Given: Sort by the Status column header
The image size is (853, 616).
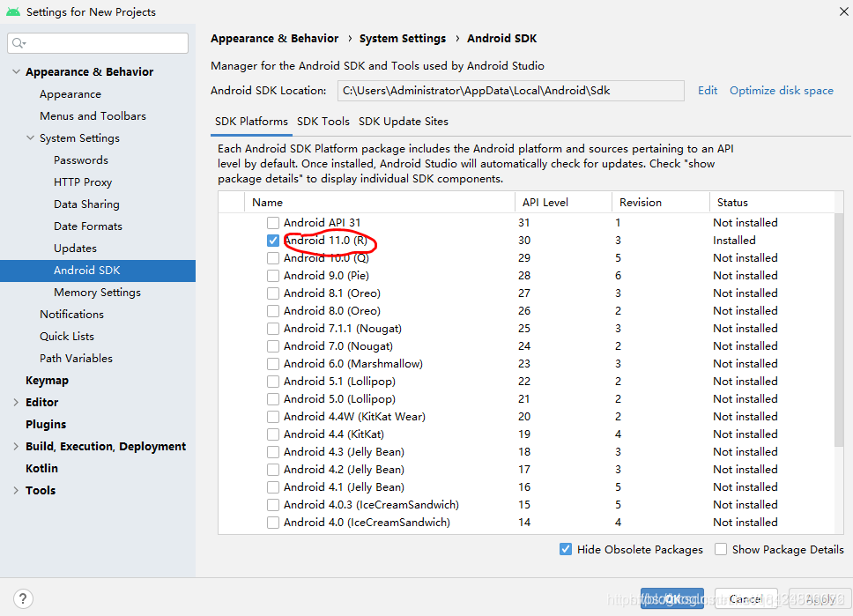Looking at the screenshot, I should point(771,203).
